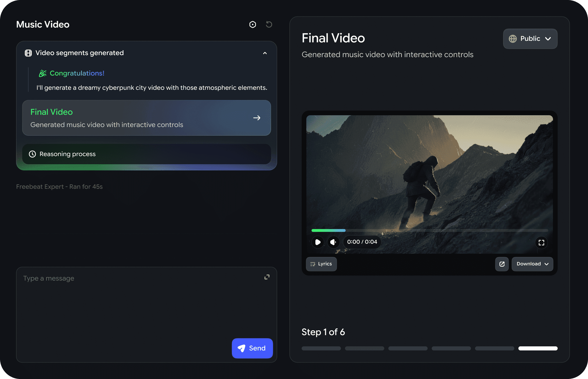The width and height of the screenshot is (588, 379).
Task: Click the regenerate icon in the header
Action: point(269,24)
